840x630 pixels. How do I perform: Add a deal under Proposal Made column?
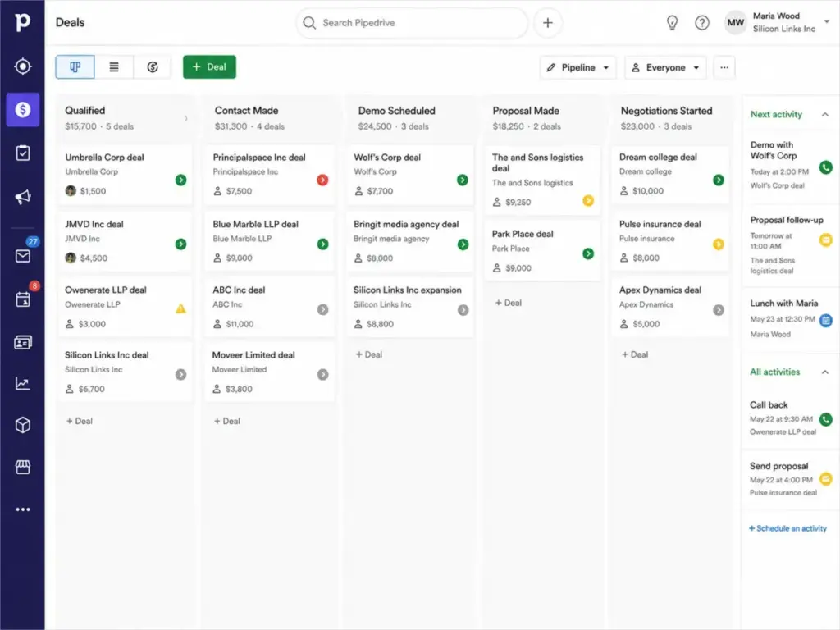(509, 303)
